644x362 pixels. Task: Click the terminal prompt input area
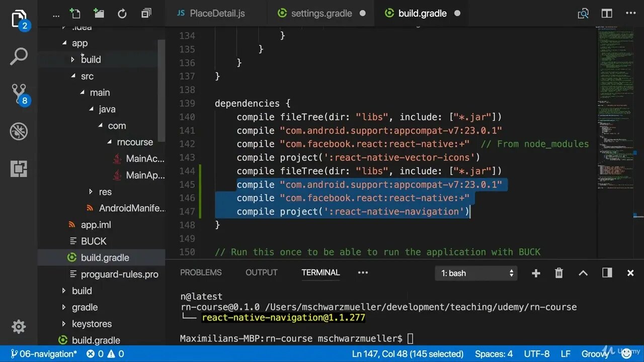click(x=411, y=339)
